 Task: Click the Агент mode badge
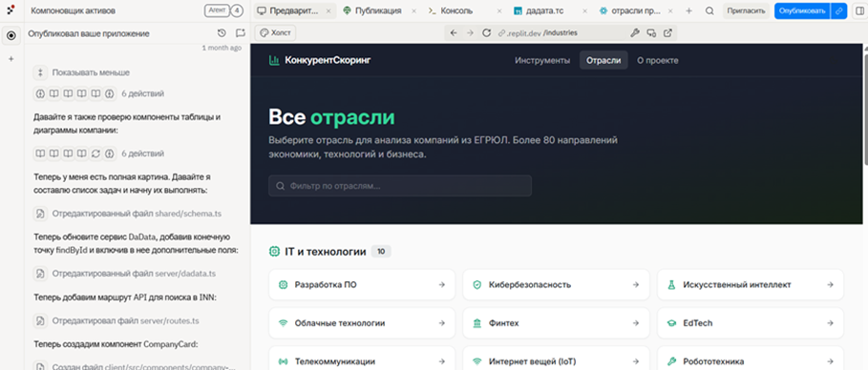(216, 10)
